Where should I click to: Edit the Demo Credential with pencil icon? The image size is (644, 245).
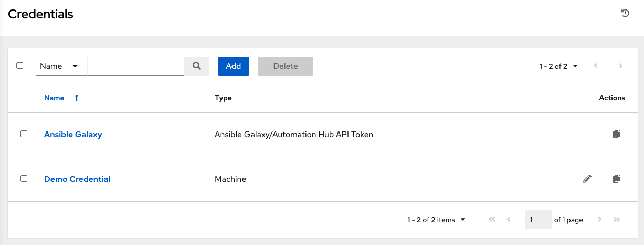pos(587,179)
